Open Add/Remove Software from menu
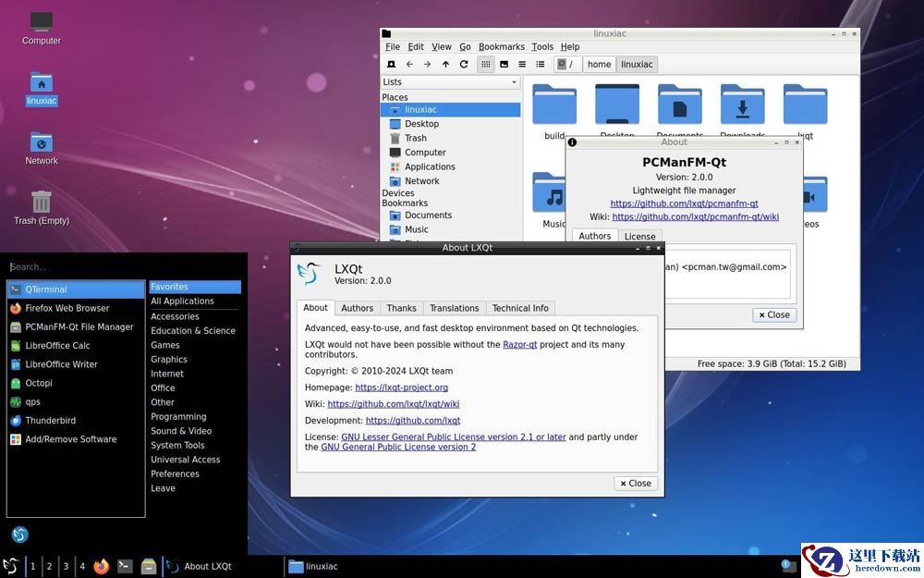The height and width of the screenshot is (578, 924). coord(76,439)
